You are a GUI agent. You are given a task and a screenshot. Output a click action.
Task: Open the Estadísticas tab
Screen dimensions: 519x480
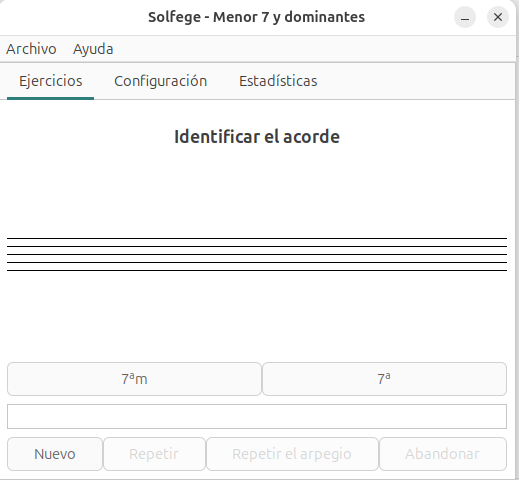point(278,81)
